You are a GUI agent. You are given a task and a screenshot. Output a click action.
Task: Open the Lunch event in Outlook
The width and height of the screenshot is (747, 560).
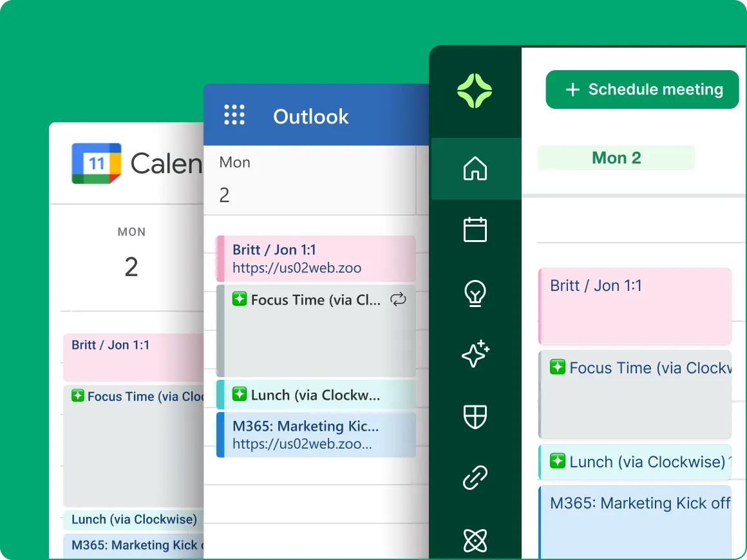click(316, 395)
